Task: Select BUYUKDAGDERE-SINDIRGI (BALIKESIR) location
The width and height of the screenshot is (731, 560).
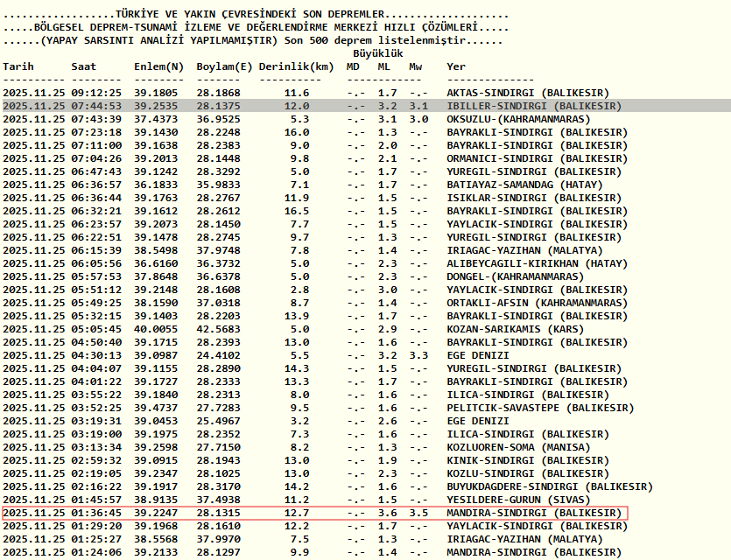Action: (550, 486)
